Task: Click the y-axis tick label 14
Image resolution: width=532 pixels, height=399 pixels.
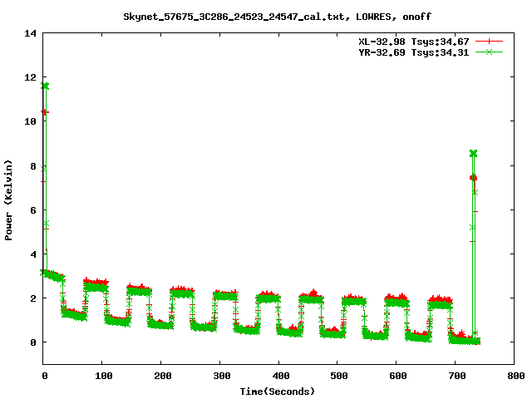Action: (30, 33)
